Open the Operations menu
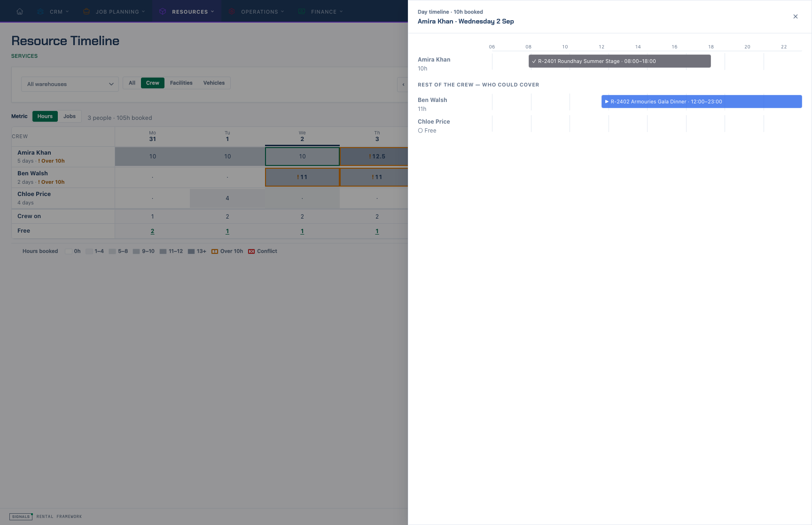 point(257,11)
